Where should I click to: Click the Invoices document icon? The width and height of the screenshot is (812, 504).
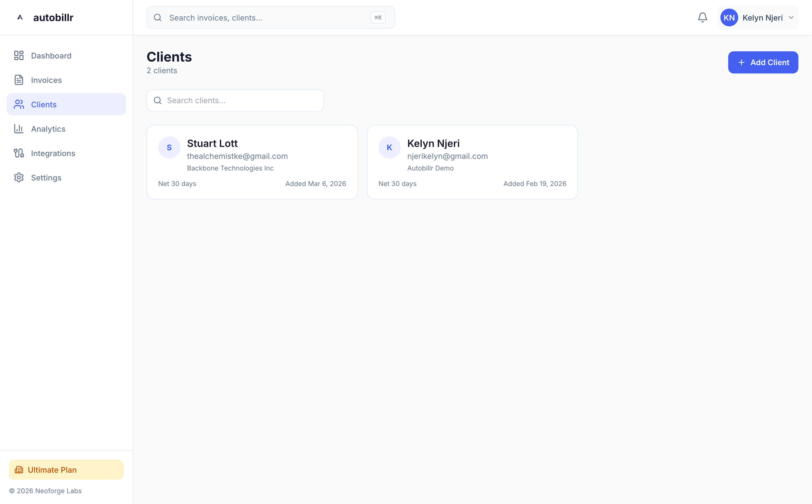point(19,80)
